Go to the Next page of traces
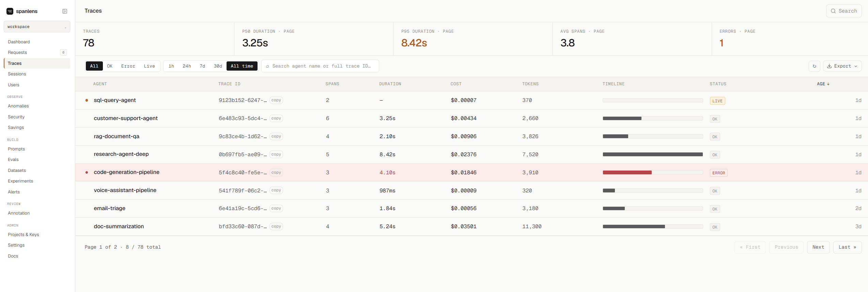The height and width of the screenshot is (292, 868). (818, 247)
